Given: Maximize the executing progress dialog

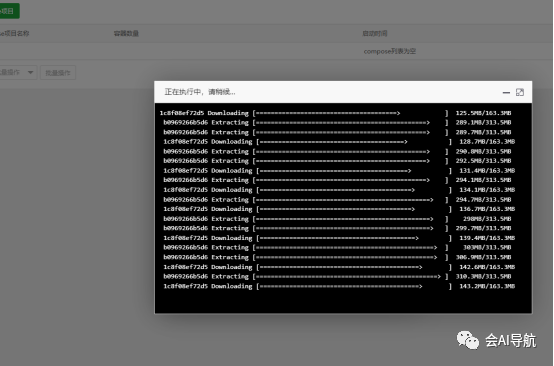Looking at the screenshot, I should click(520, 92).
